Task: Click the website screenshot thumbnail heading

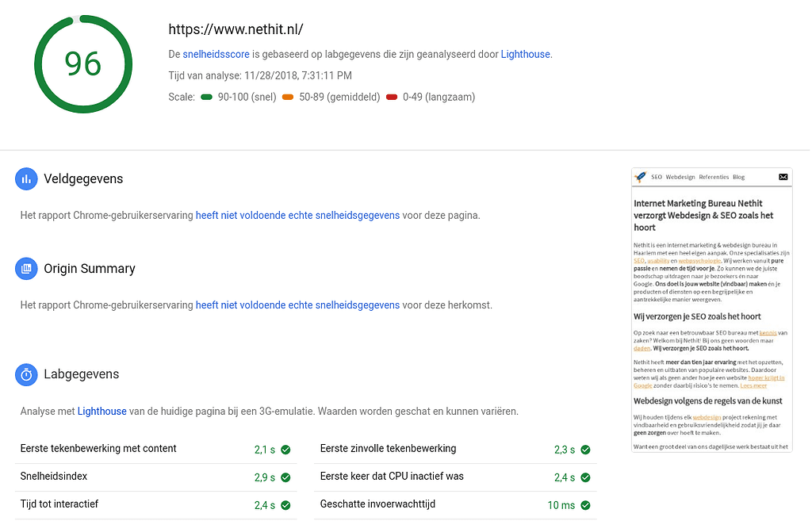Action: point(703,216)
